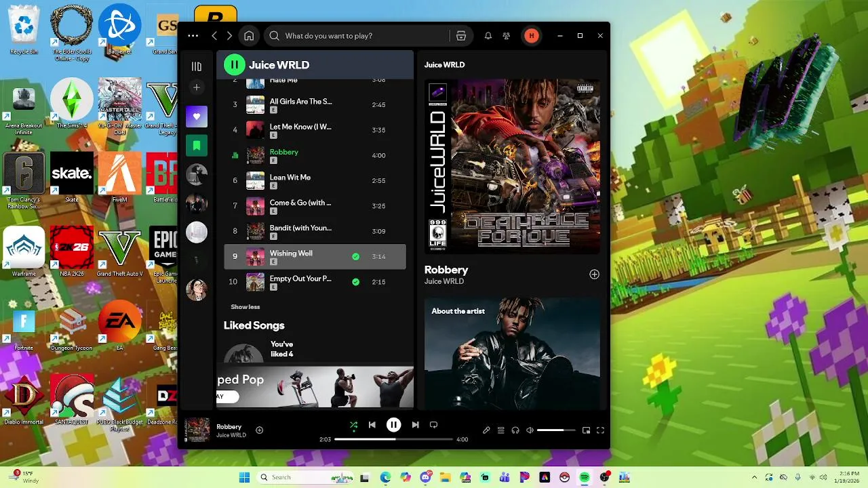
Task: Add current song via player bar plus
Action: pyautogui.click(x=259, y=430)
